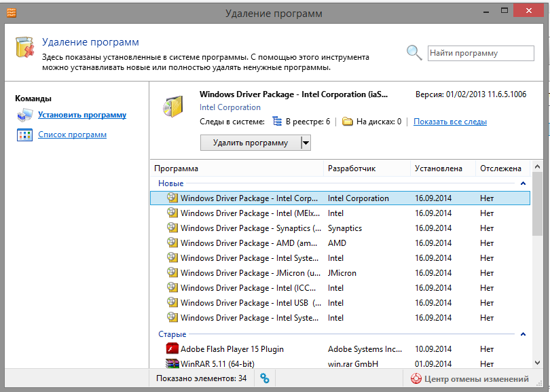Click Удалить программу button

[251, 143]
